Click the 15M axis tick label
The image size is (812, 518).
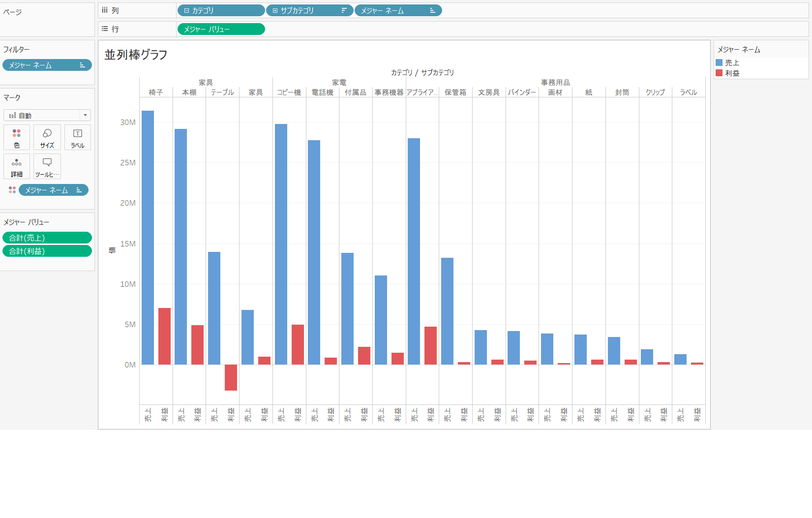click(128, 244)
